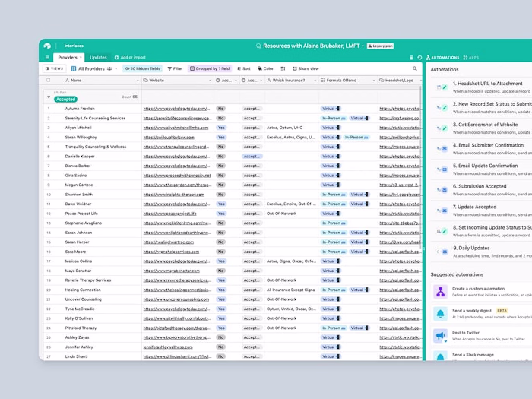Open the base title dropdown arrow
Image resolution: width=532 pixels, height=399 pixels.
click(x=363, y=46)
